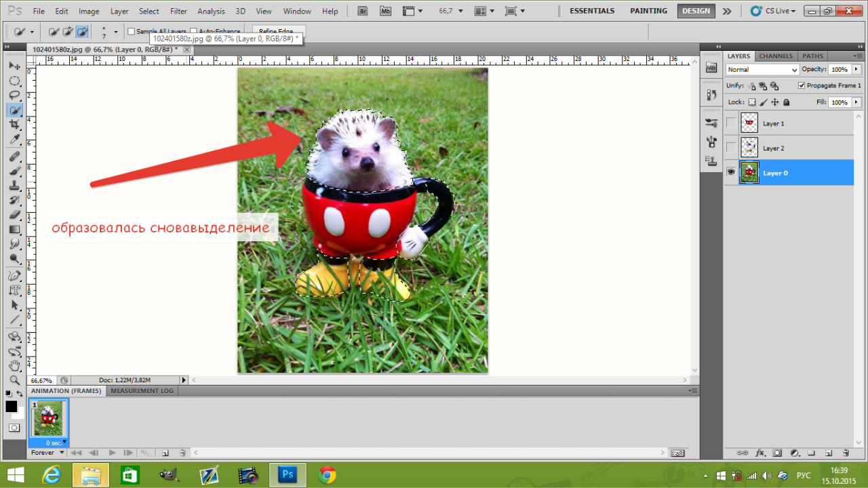
Task: Open the Normal blend mode dropdown
Action: tap(762, 70)
